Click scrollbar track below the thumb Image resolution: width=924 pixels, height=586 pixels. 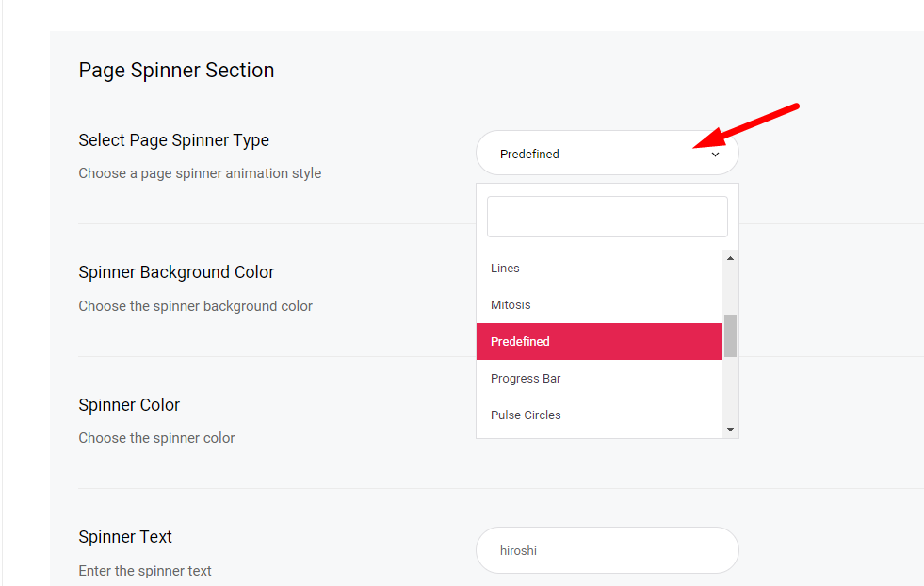(730, 390)
